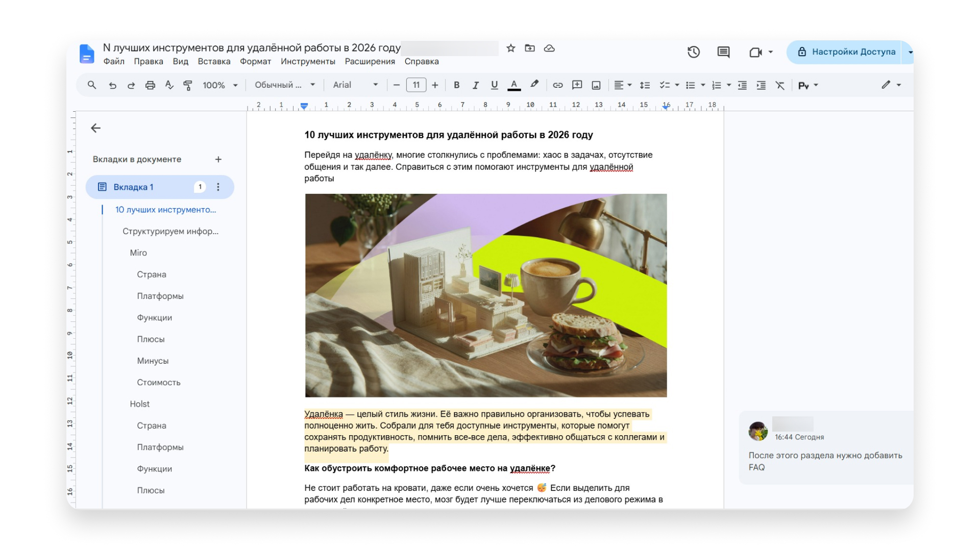980x551 pixels.
Task: Jump to the Holst outline heading
Action: 139,404
